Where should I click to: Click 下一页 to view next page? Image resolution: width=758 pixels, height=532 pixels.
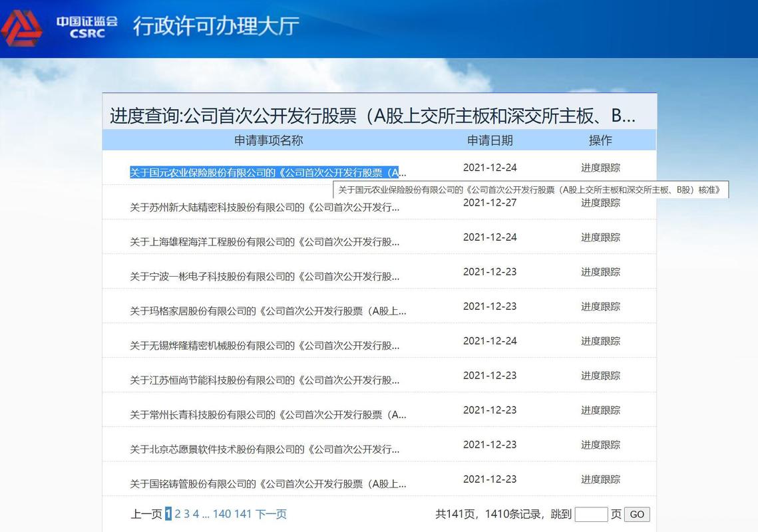coord(270,513)
